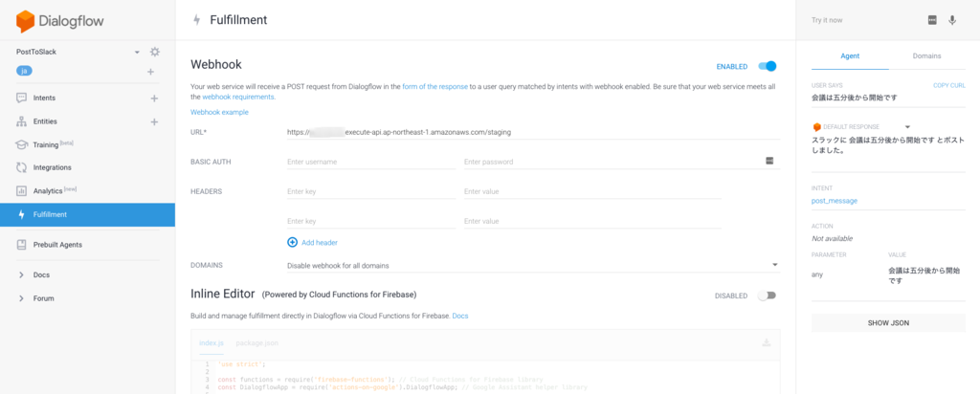Image resolution: width=980 pixels, height=394 pixels.
Task: Add a new language with plus icon
Action: [x=150, y=72]
